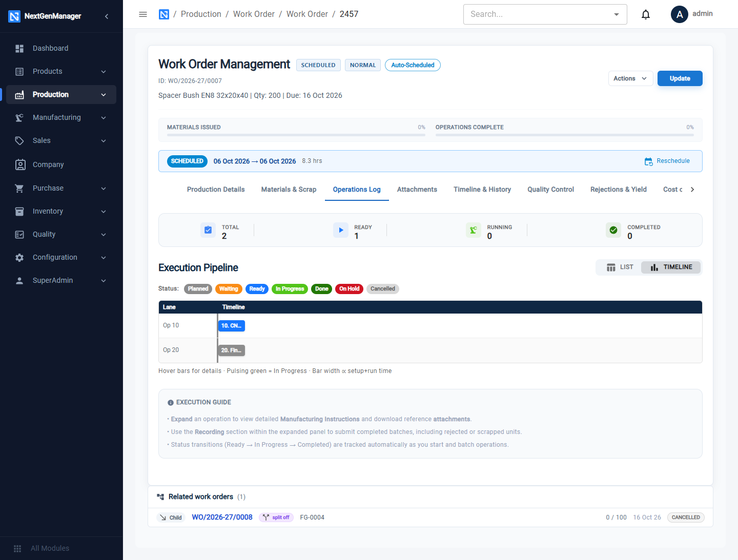Open the hamburger menu icon

coord(143,14)
